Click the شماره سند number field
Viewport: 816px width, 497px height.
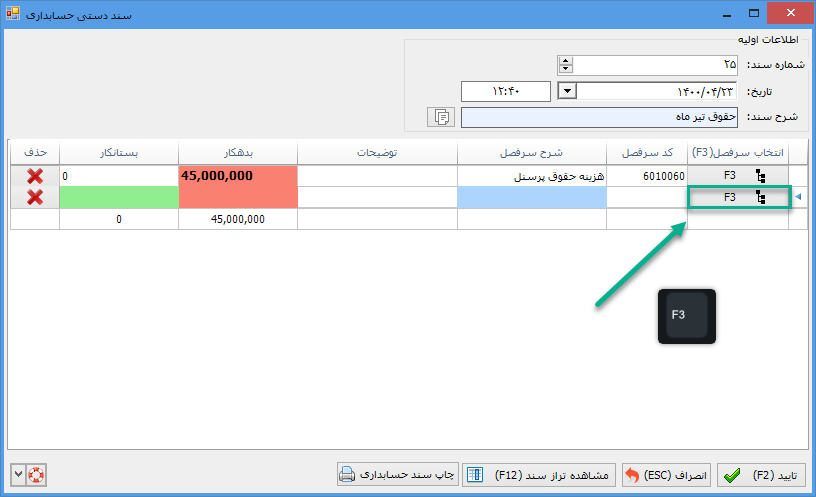click(655, 65)
